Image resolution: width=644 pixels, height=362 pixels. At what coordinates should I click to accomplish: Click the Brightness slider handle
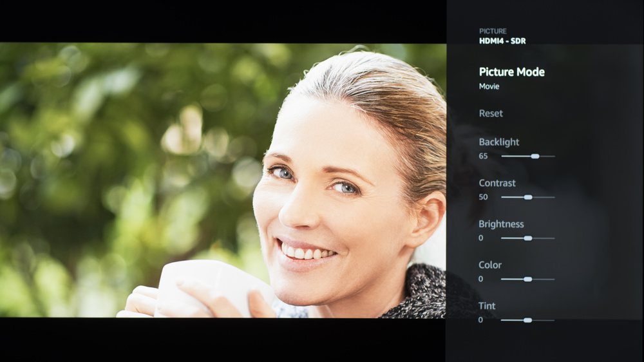click(528, 238)
